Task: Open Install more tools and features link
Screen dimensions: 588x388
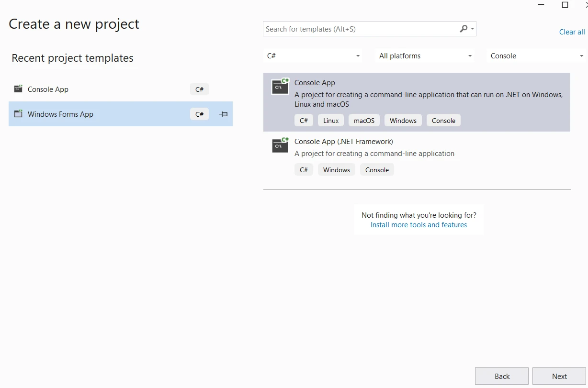Action: coord(418,225)
